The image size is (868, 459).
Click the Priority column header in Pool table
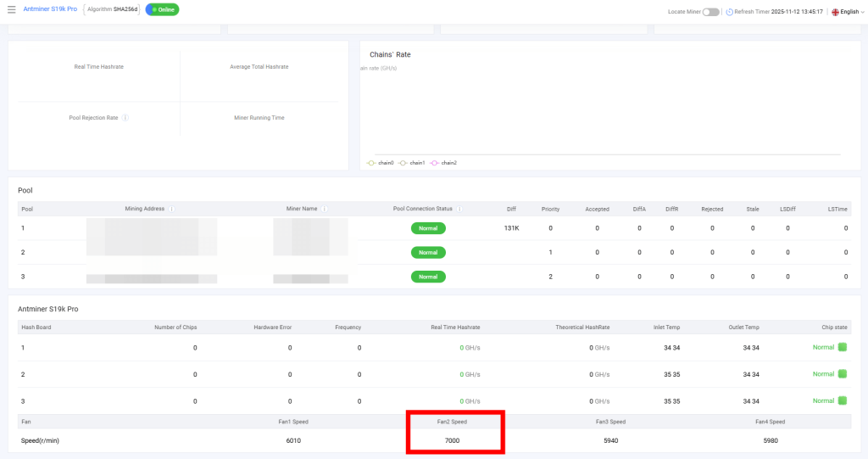tap(550, 209)
